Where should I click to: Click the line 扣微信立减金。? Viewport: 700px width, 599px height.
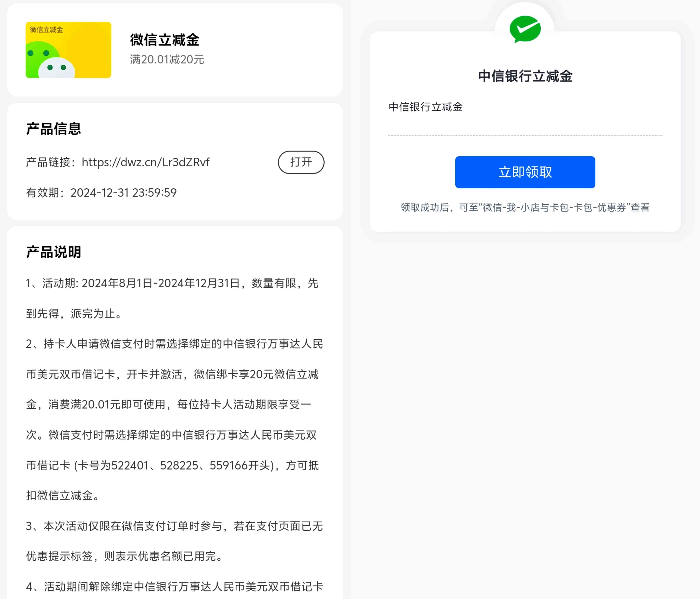tap(63, 496)
